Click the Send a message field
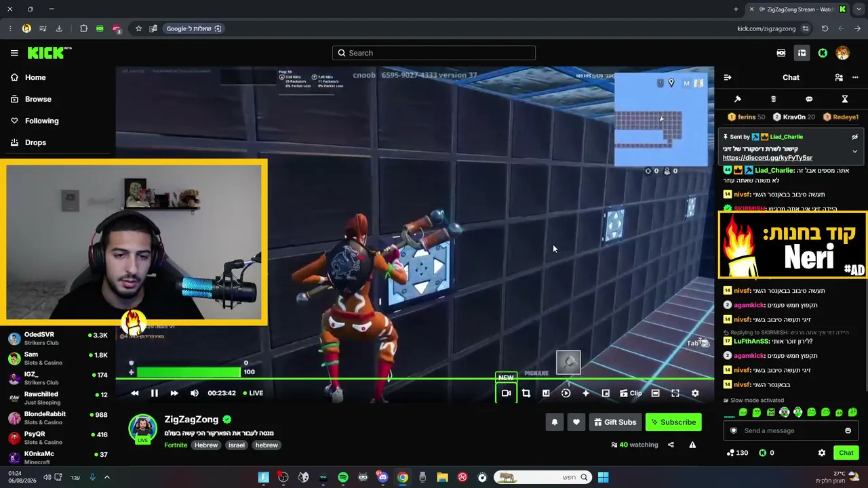 (791, 430)
